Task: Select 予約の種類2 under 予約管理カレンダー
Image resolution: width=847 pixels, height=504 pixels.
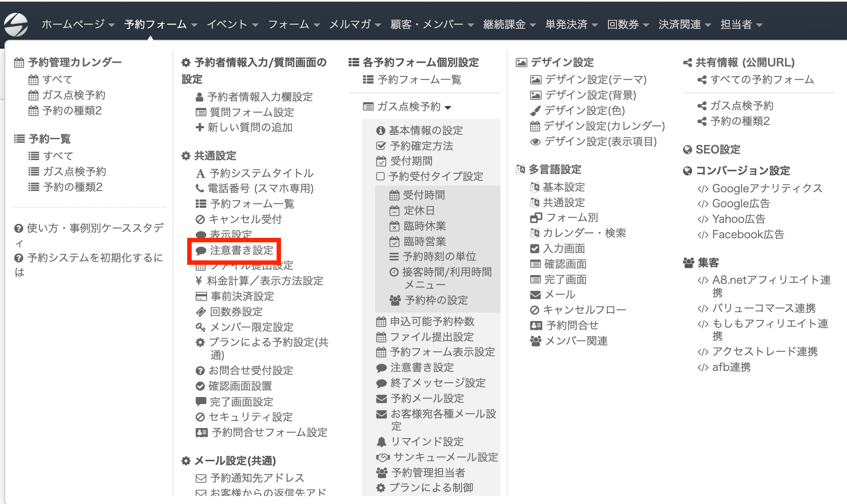Action: coord(72,111)
